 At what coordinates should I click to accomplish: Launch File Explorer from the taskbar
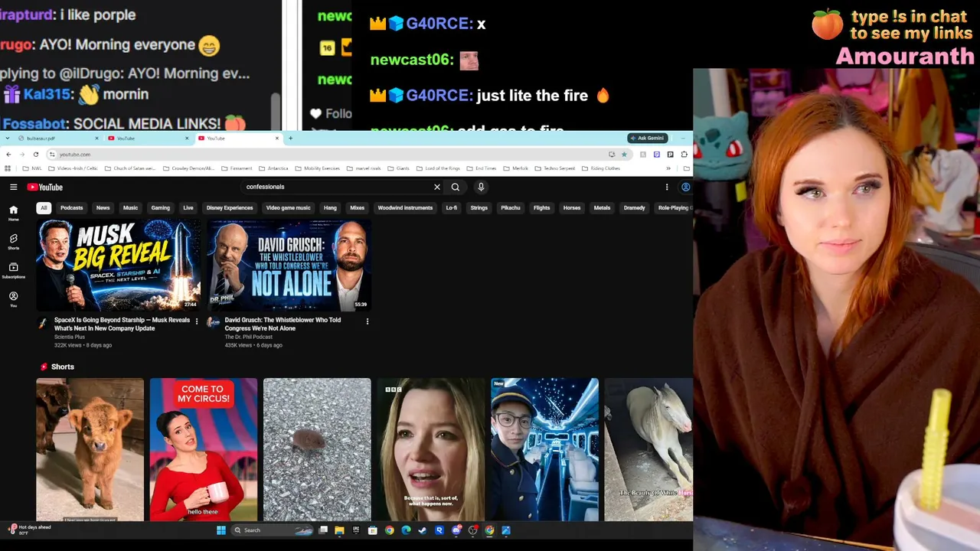tap(339, 530)
